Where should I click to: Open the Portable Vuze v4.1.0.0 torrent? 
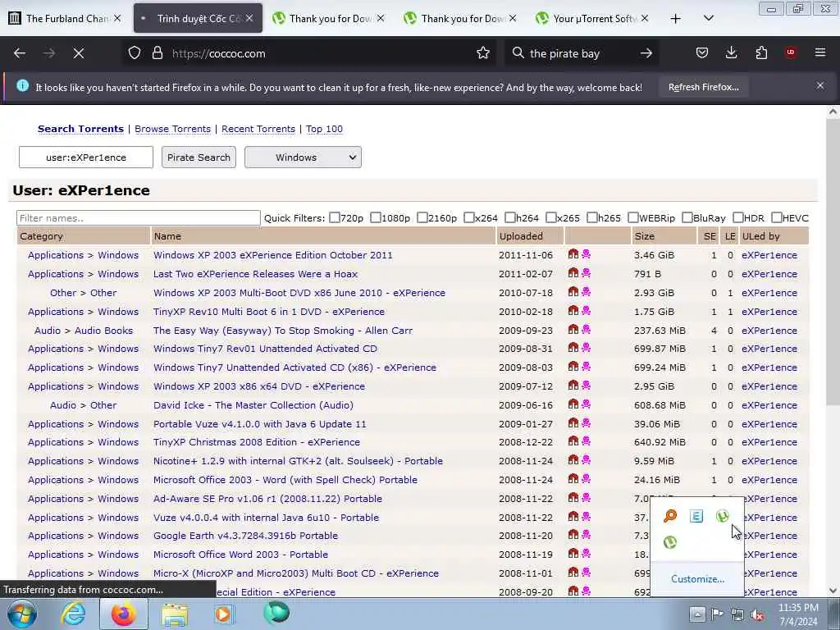pos(260,424)
